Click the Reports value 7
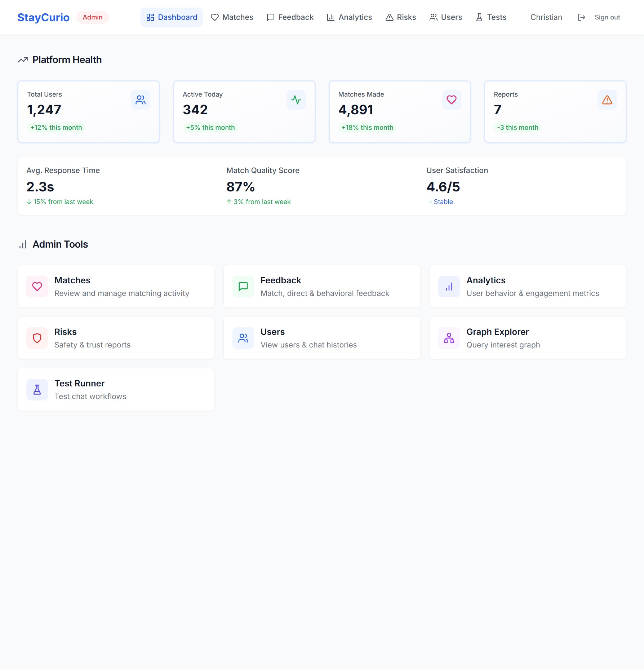Screen dimensions: 644x669 pos(497,110)
